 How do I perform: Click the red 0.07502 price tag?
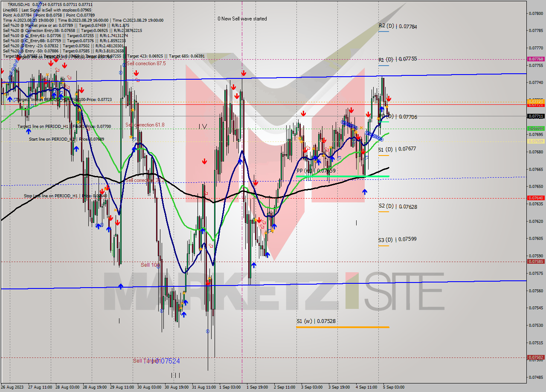point(536,357)
